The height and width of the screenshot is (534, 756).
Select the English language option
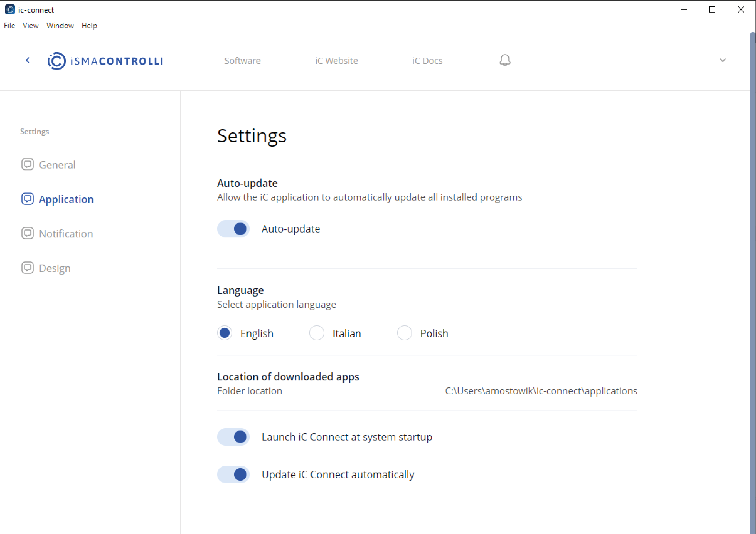click(x=224, y=333)
